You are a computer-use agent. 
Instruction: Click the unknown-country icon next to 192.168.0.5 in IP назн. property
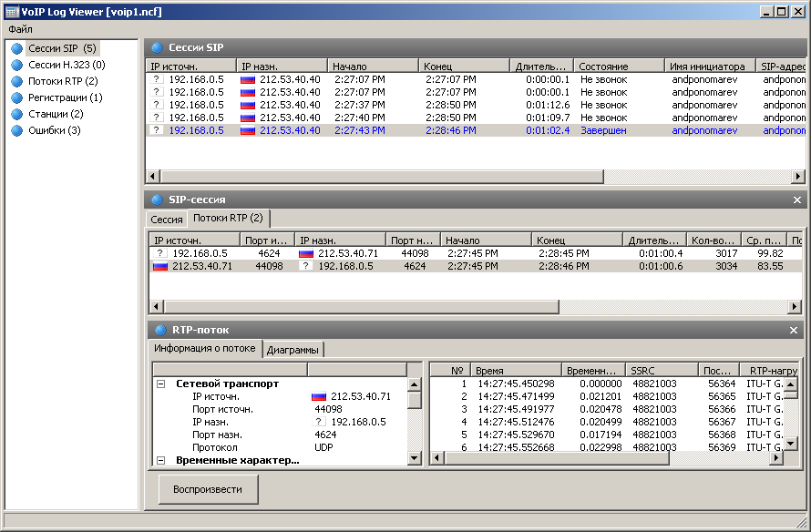319,422
